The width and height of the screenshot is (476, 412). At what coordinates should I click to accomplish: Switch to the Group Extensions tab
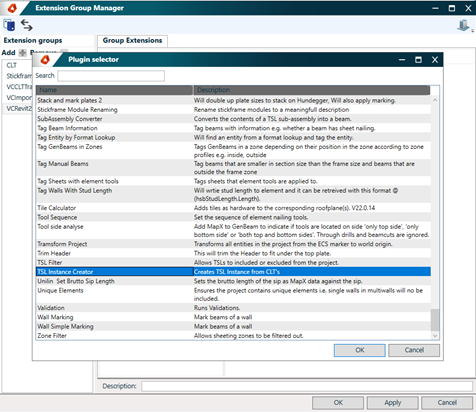(132, 41)
